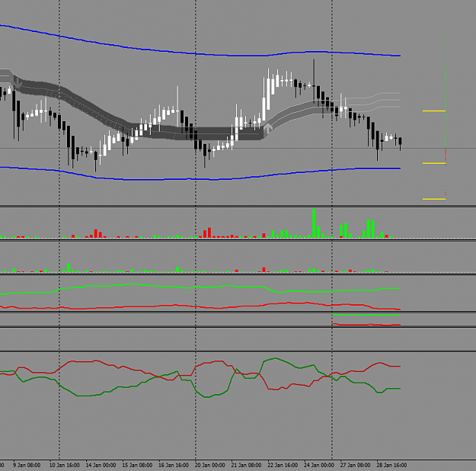Click the gray down arrow signal on the chart
This screenshot has width=476, height=471.
click(18, 83)
